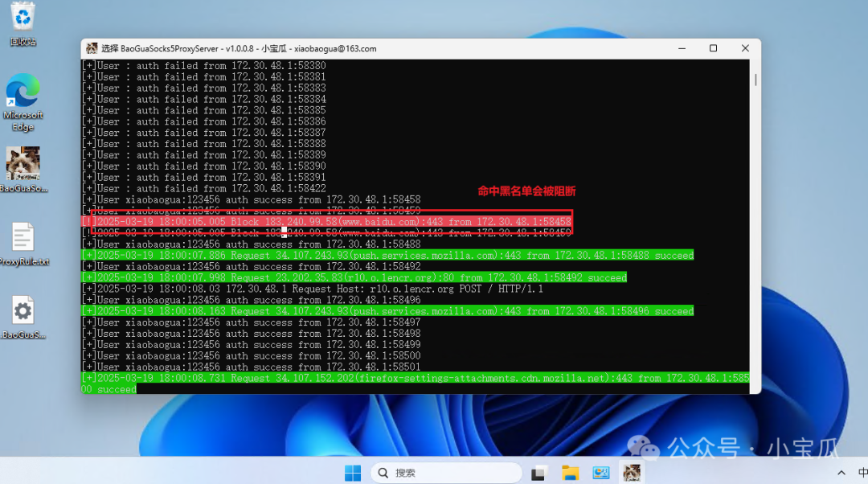
Task: Click the cat icon in console title bar
Action: [x=92, y=48]
